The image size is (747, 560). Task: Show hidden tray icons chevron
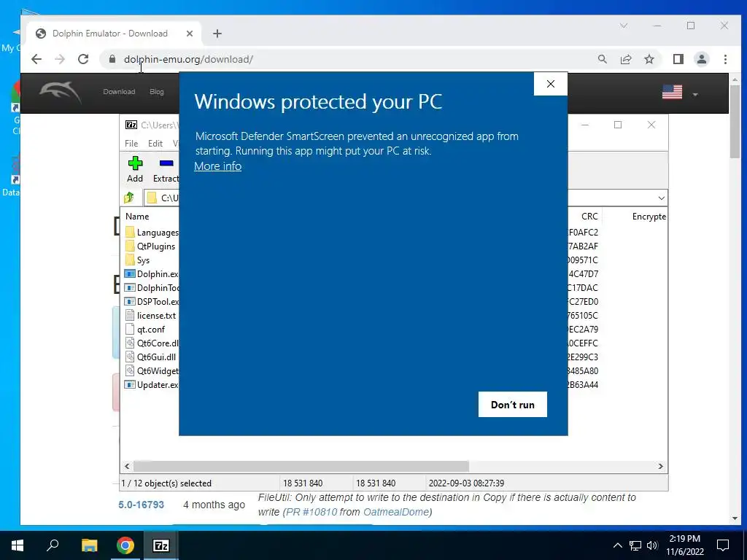pos(617,545)
